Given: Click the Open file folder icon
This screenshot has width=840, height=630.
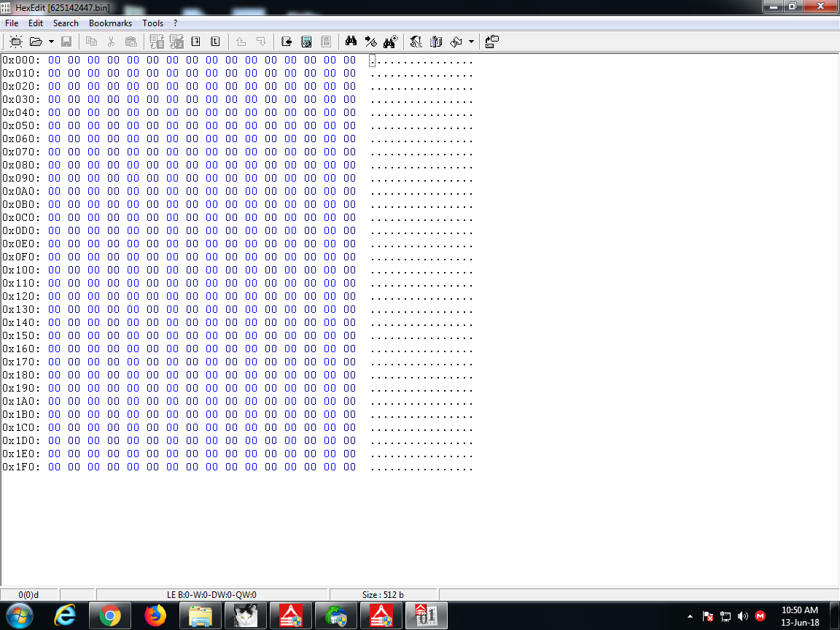Looking at the screenshot, I should (x=36, y=42).
